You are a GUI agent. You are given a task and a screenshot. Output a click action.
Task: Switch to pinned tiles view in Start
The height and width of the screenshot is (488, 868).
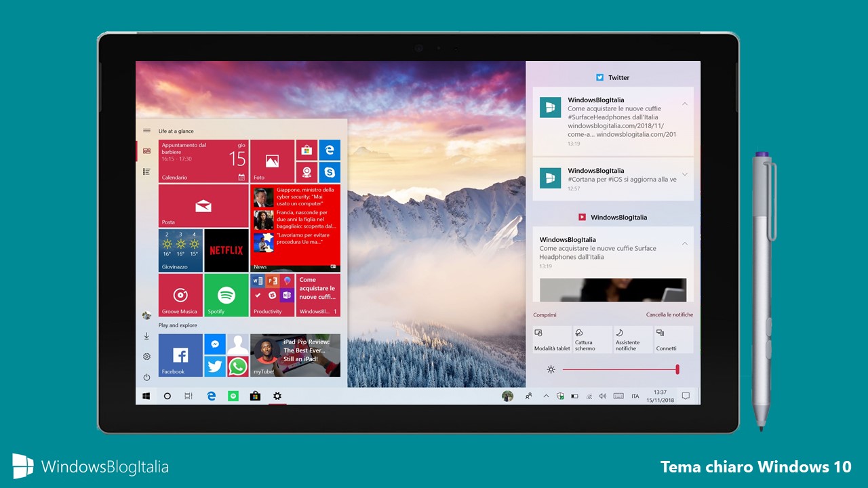(x=146, y=150)
